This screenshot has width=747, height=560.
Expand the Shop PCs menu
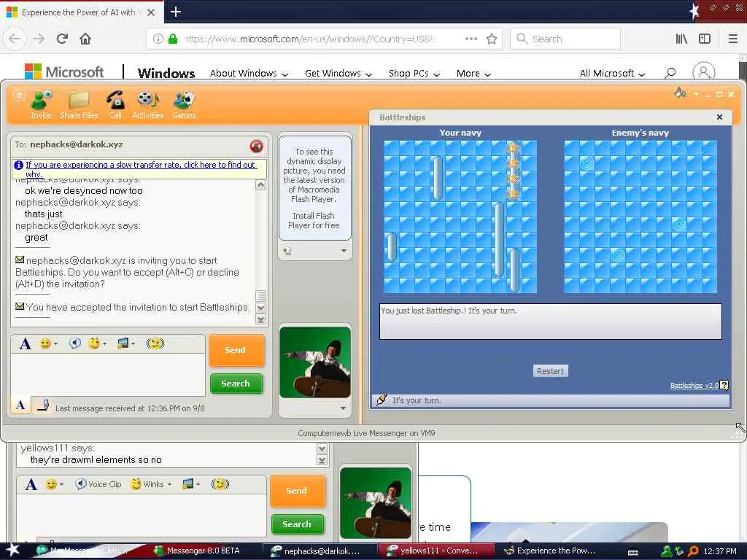(414, 74)
